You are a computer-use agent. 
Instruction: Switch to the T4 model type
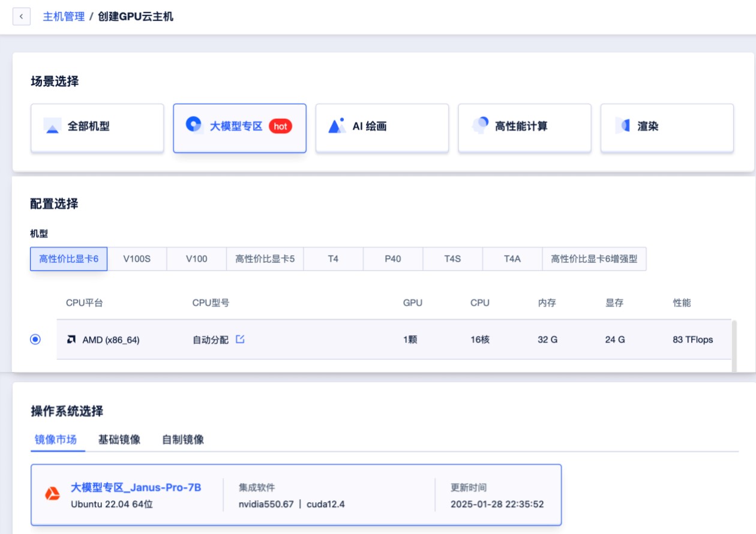(333, 259)
